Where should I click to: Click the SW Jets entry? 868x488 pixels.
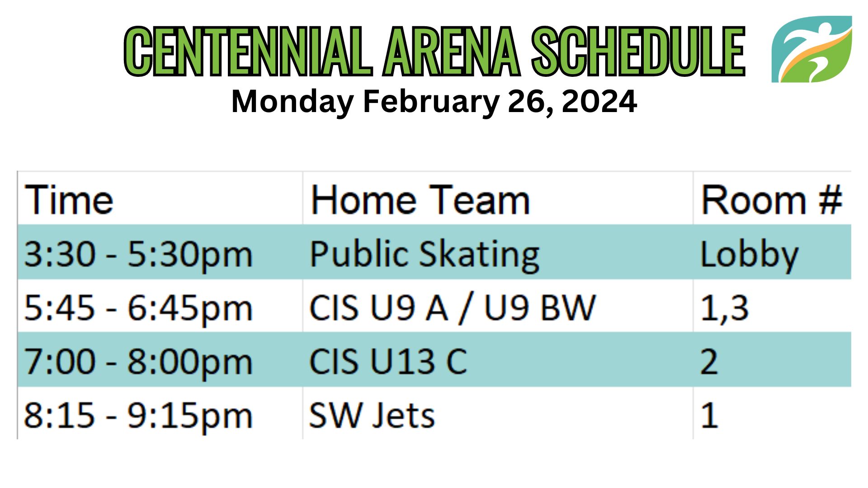(x=372, y=415)
